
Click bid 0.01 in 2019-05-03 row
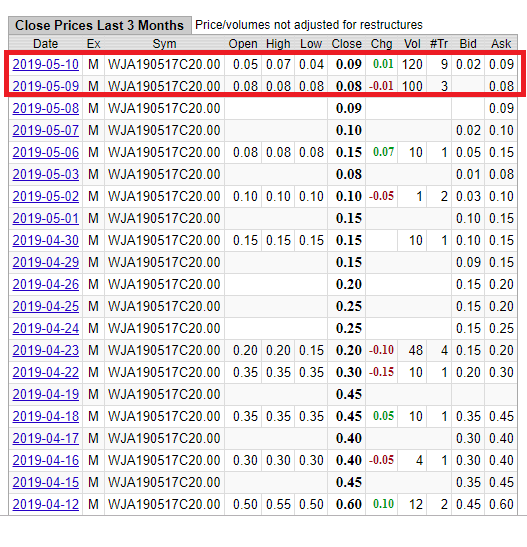point(468,174)
